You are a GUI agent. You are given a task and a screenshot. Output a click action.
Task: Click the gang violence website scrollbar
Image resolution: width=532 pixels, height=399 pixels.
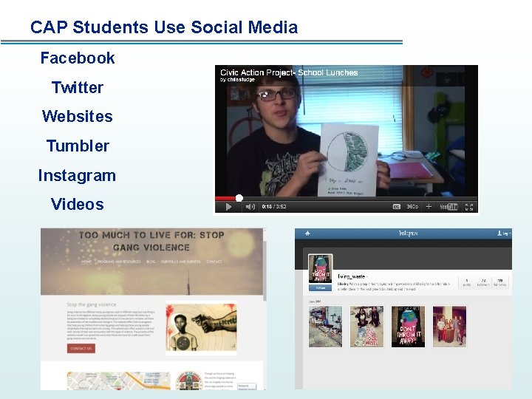point(265,270)
